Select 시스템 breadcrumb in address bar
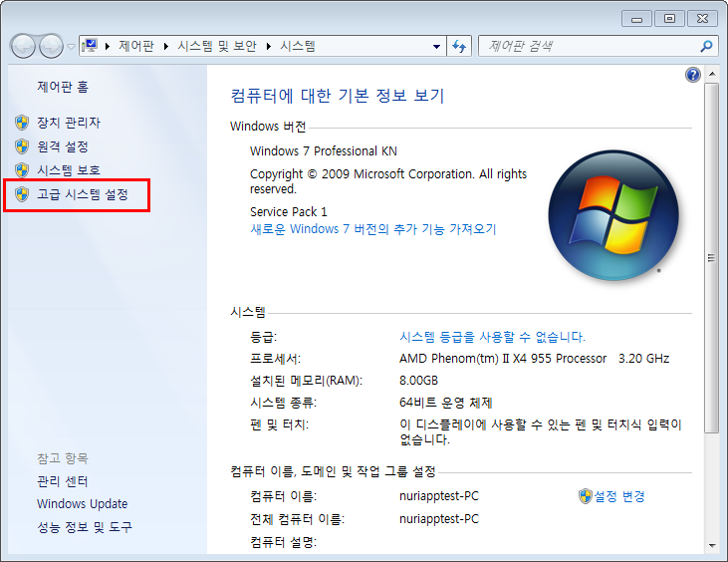728x562 pixels. (x=298, y=46)
